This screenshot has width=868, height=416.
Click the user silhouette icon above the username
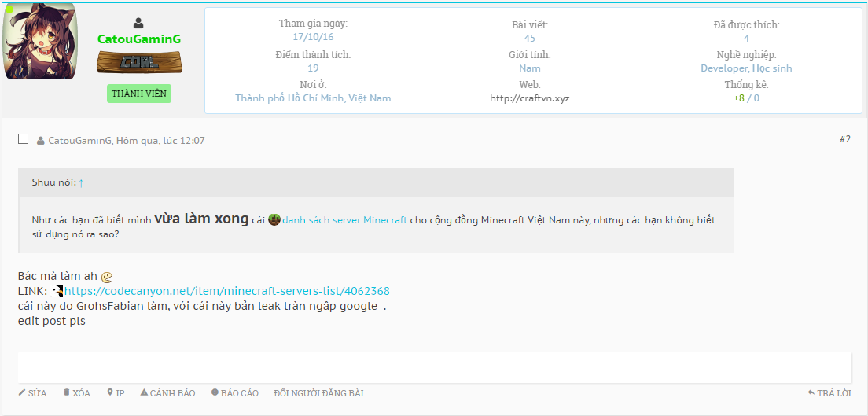138,24
